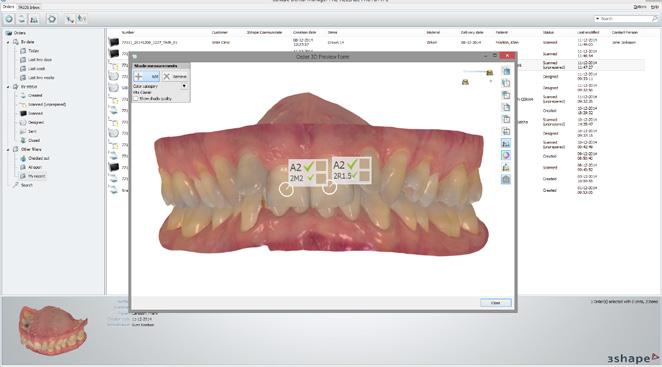This screenshot has width=662, height=367.
Task: Click the model visibility slider handle
Action: (490, 73)
